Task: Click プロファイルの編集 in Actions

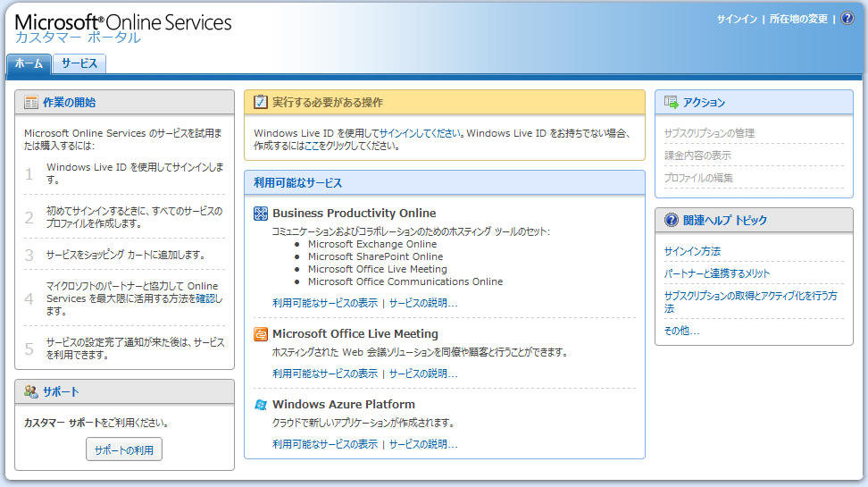Action: [698, 178]
